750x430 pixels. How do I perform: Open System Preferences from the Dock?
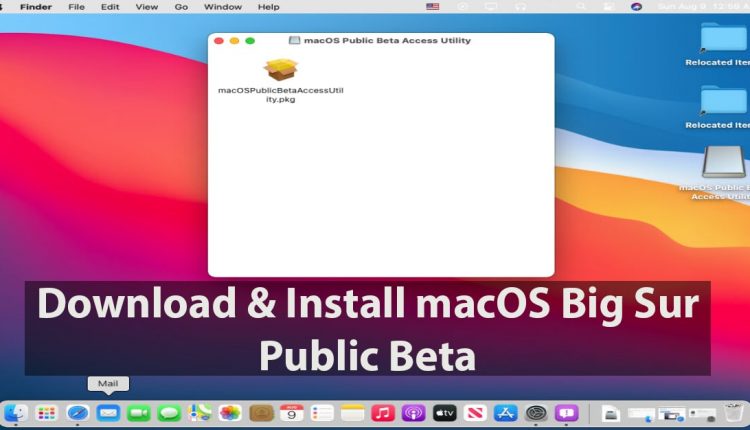pos(536,413)
